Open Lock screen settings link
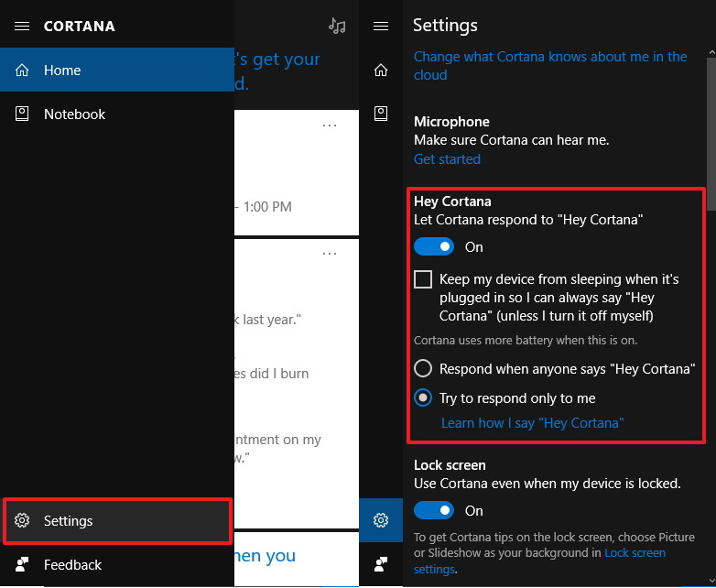The height and width of the screenshot is (588, 716). [635, 553]
